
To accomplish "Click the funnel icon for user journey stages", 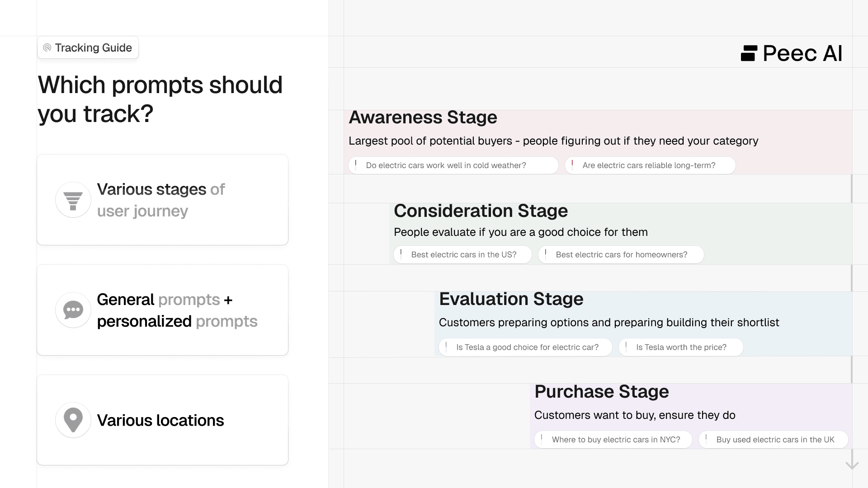I will [x=73, y=200].
